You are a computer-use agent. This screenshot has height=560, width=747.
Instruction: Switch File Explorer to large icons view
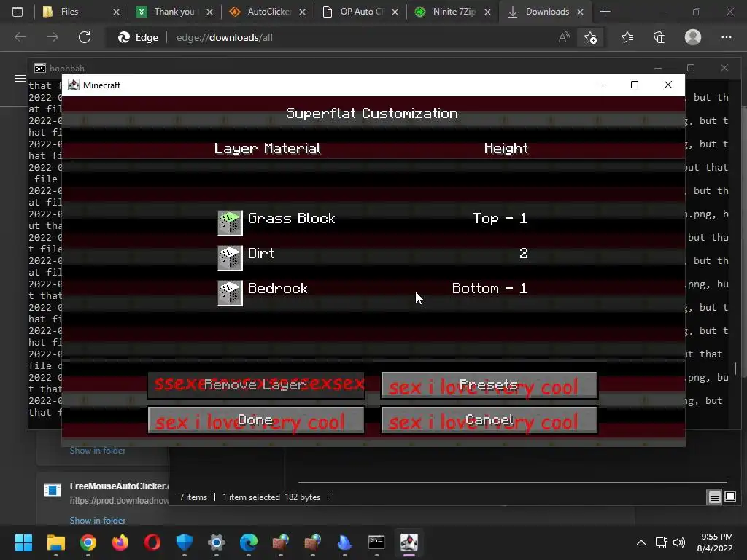pos(729,497)
